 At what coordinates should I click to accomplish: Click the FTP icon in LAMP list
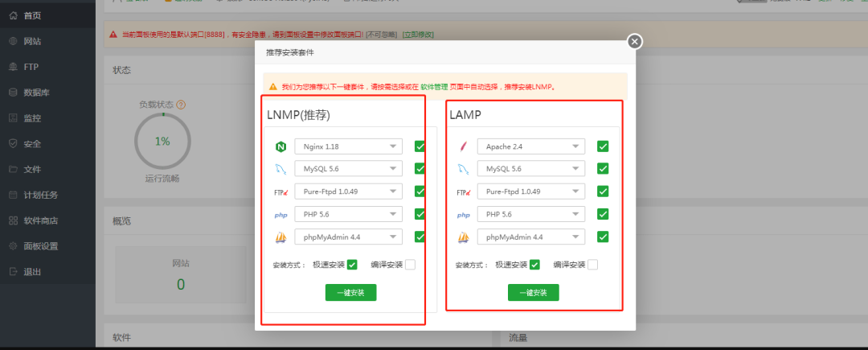pos(464,192)
